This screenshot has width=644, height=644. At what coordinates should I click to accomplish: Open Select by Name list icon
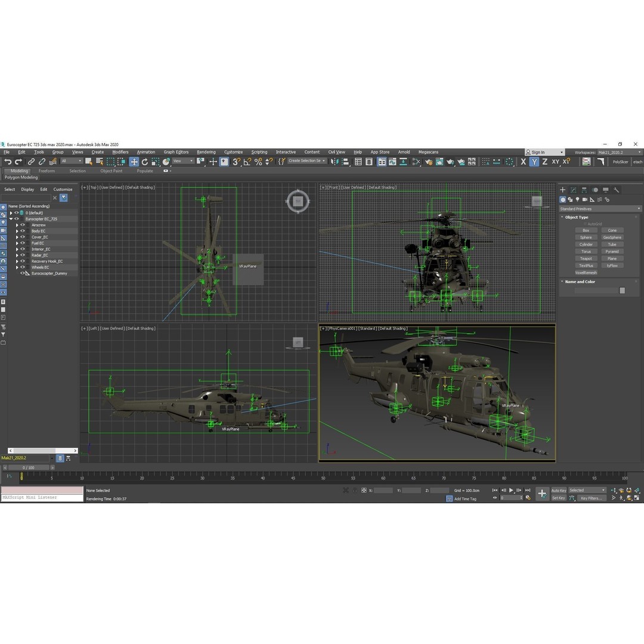click(100, 162)
